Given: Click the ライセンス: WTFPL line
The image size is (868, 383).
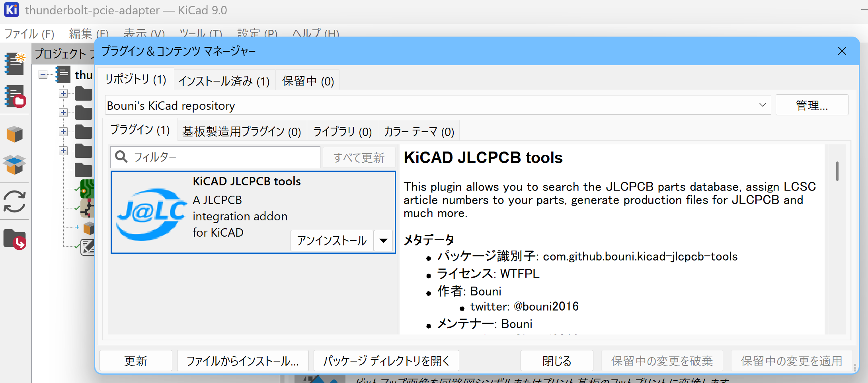Looking at the screenshot, I should pyautogui.click(x=488, y=274).
